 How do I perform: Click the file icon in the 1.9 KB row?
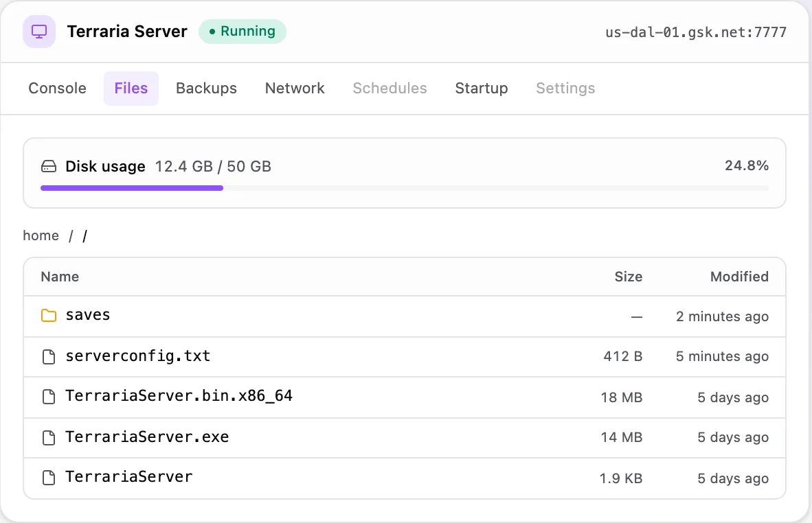point(49,478)
